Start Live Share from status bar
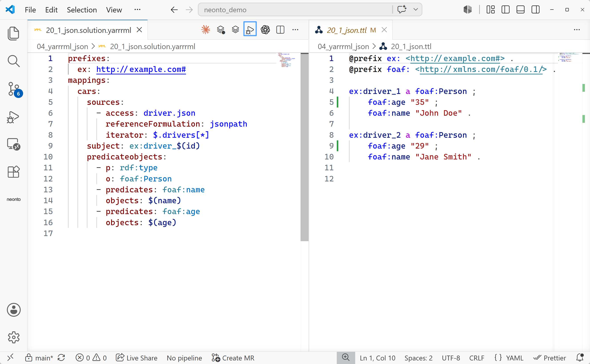The height and width of the screenshot is (364, 590). (136, 358)
